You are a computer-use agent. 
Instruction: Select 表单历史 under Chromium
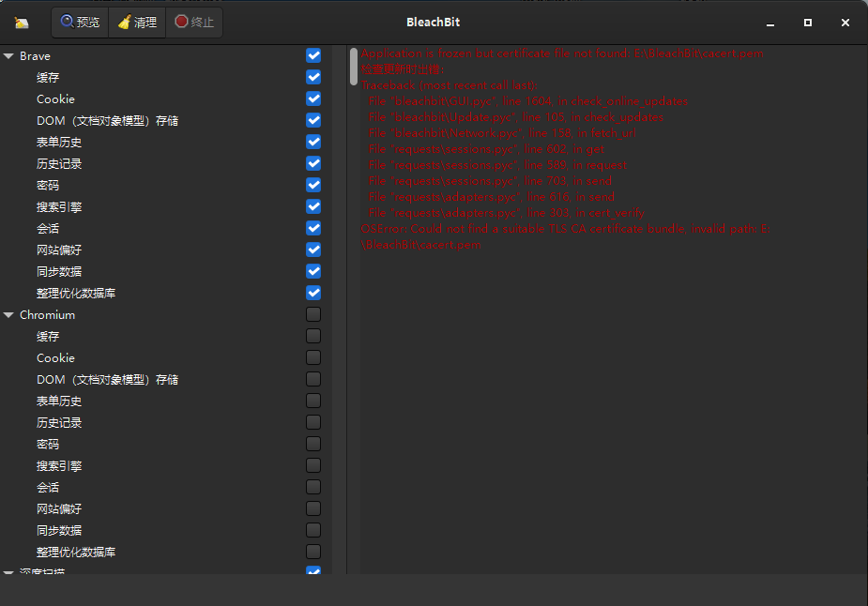pos(59,401)
